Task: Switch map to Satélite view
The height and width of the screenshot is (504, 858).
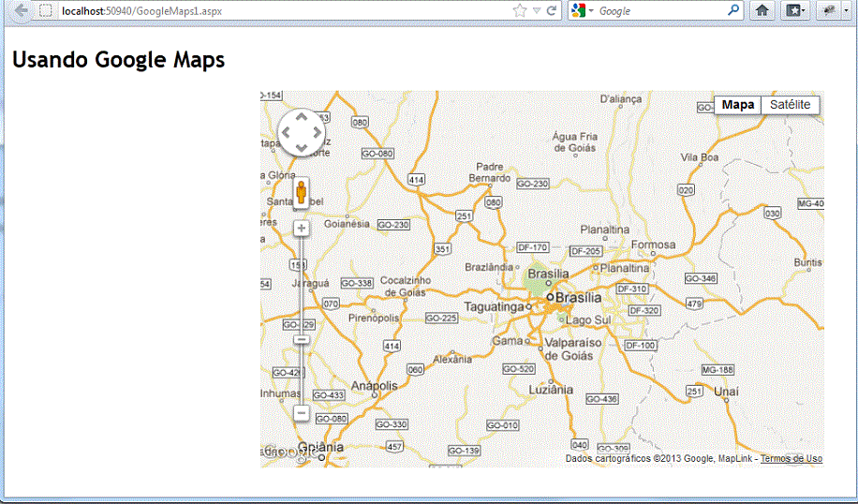Action: [x=790, y=105]
